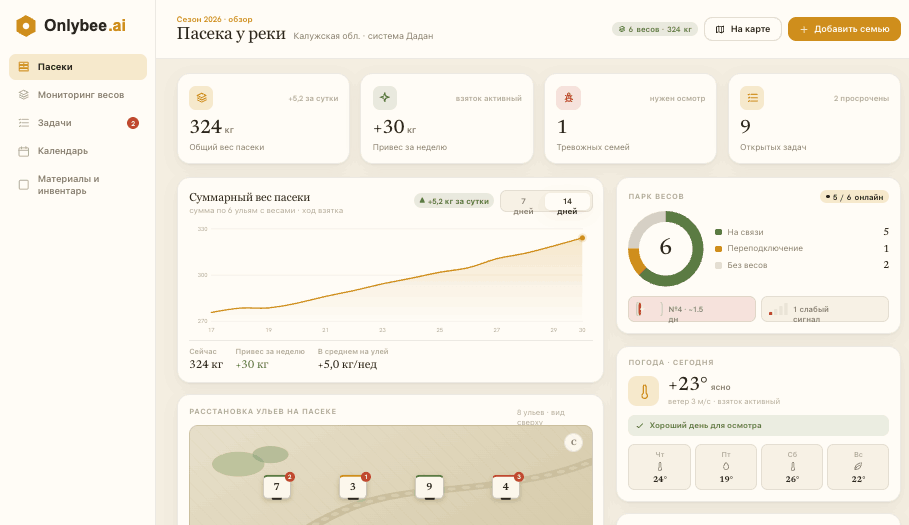Click the thermometer icon in Погода panel
909x525 pixels.
(643, 391)
